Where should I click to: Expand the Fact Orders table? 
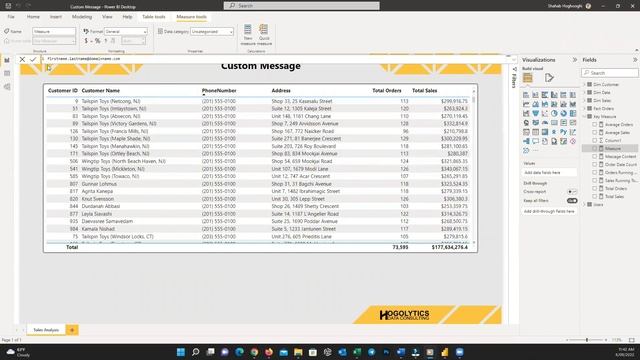pyautogui.click(x=585, y=109)
